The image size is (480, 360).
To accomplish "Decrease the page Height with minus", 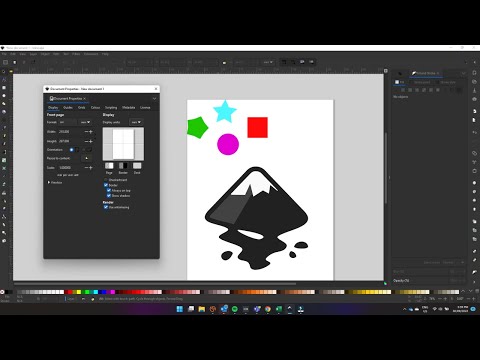I will 86,141.
